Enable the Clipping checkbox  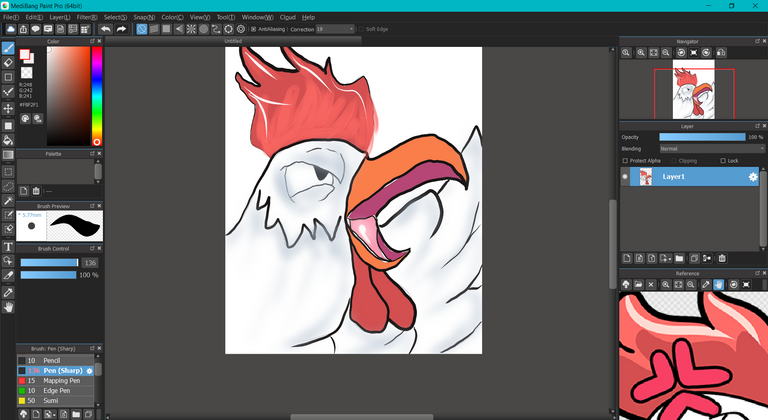tap(674, 161)
